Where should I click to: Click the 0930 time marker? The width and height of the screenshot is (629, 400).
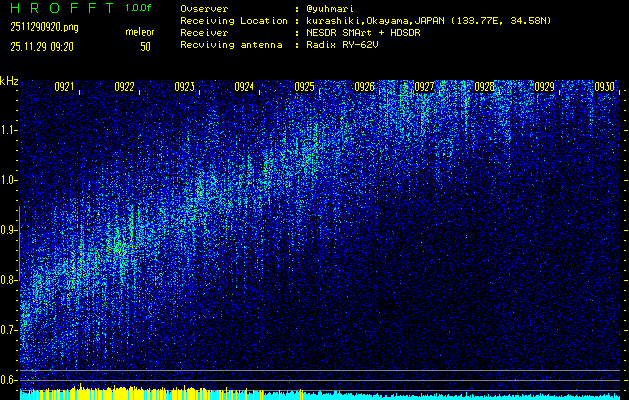pyautogui.click(x=604, y=87)
